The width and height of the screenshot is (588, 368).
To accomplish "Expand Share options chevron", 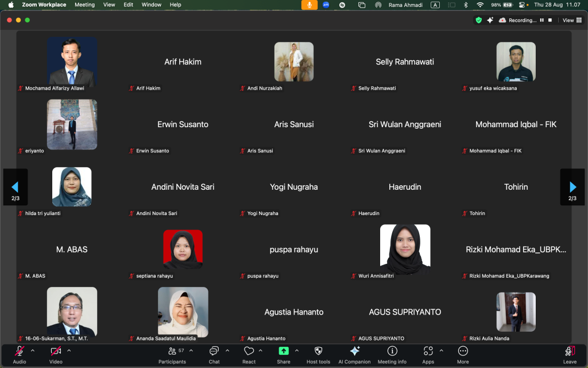I will [x=297, y=351].
